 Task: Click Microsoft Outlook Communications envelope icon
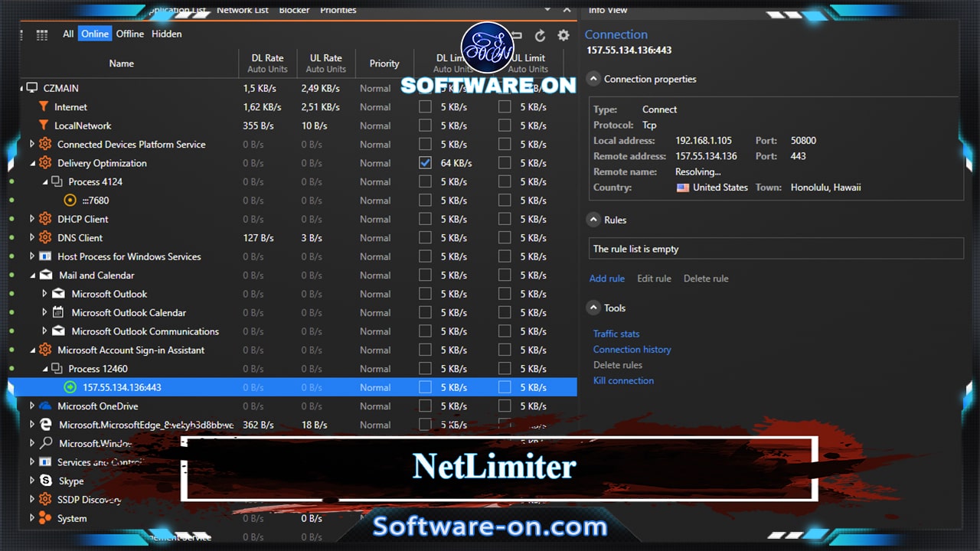[59, 331]
